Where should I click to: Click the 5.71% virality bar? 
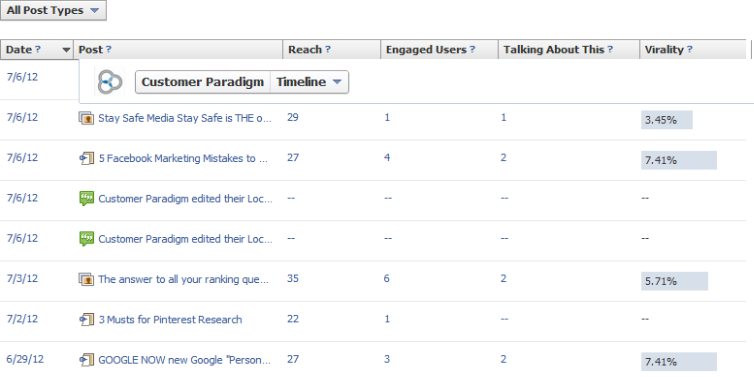click(x=674, y=282)
